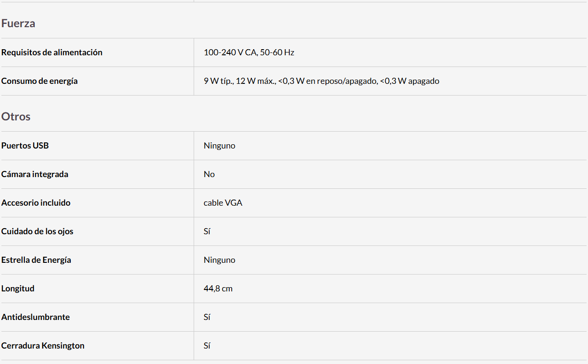Click the Otros section heading
The height and width of the screenshot is (364, 588).
pyautogui.click(x=16, y=117)
